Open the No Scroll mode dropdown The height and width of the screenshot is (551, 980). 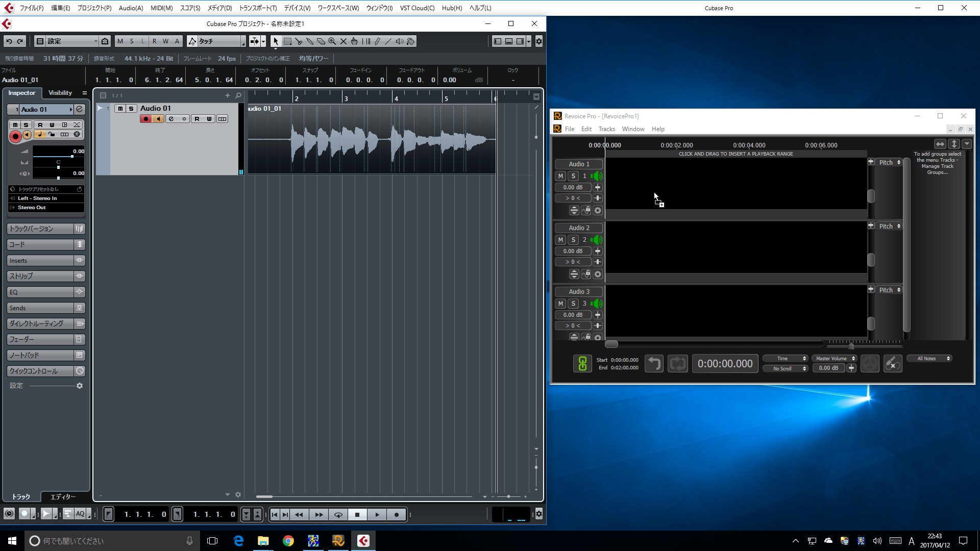[x=785, y=368]
